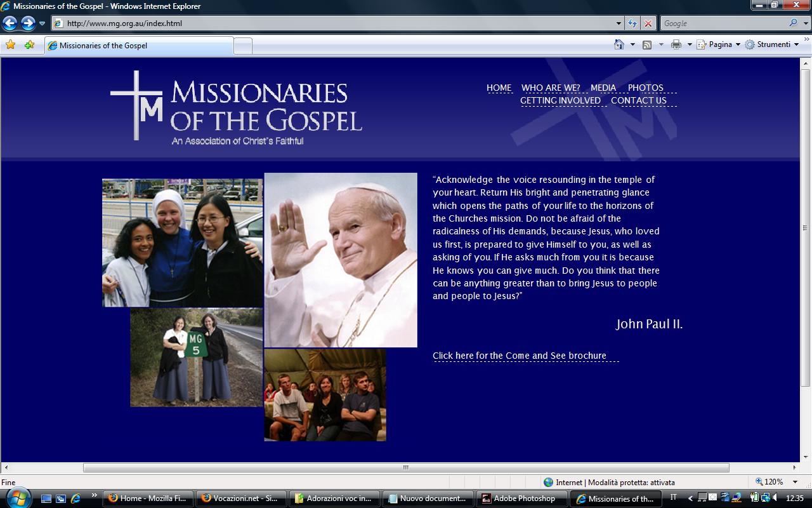Switch to Adobe Photoshop taskbar button
This screenshot has height=508, width=812.
pos(521,498)
